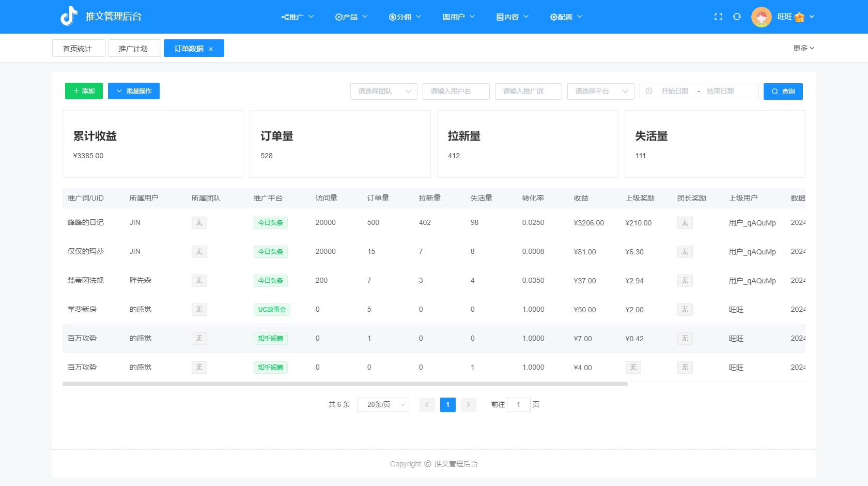Screen dimensions: 868x486
Task: Click the clock icon in date range
Action: point(649,91)
